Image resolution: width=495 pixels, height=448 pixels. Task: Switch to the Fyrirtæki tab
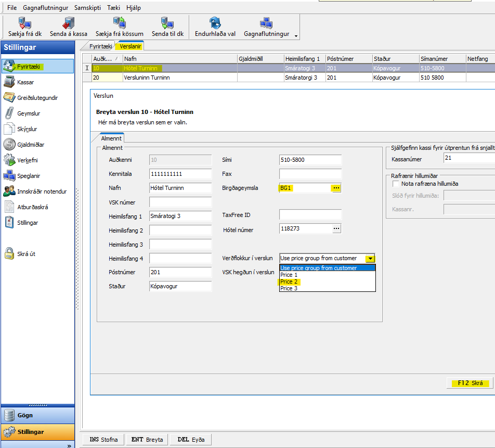click(x=100, y=46)
